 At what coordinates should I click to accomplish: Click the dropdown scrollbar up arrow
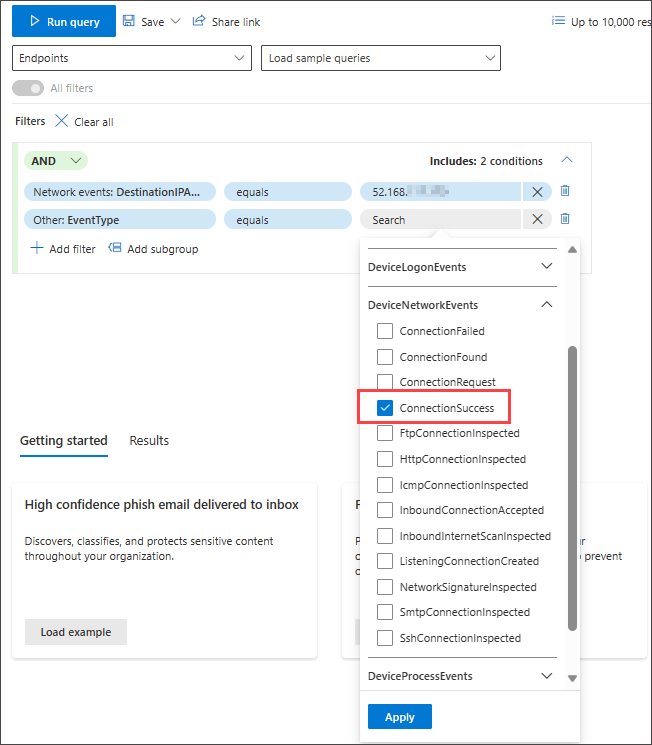pos(572,249)
